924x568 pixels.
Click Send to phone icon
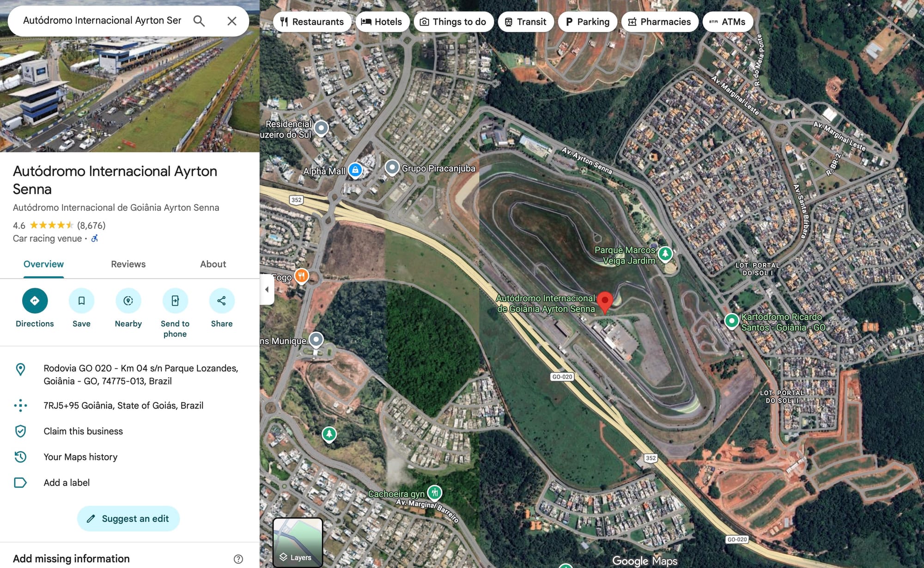click(x=175, y=301)
